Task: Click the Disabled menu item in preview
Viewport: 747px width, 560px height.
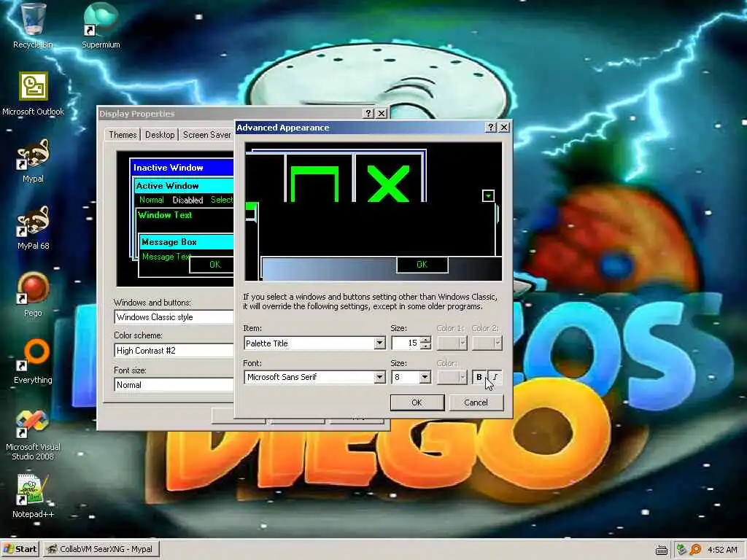Action: (x=187, y=200)
